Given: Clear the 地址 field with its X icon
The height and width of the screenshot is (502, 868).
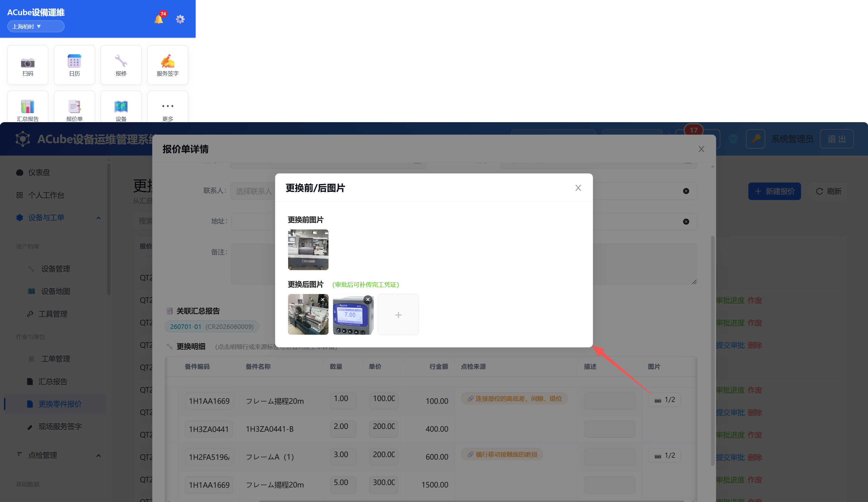Looking at the screenshot, I should (x=686, y=222).
